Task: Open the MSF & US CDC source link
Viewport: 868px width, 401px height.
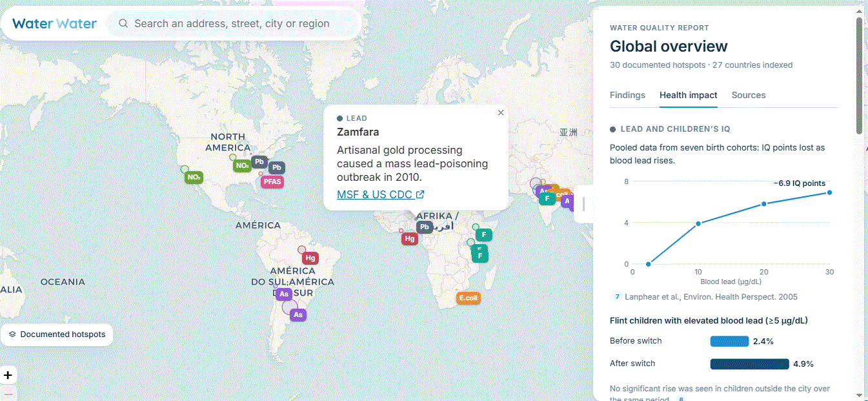Action: click(380, 194)
